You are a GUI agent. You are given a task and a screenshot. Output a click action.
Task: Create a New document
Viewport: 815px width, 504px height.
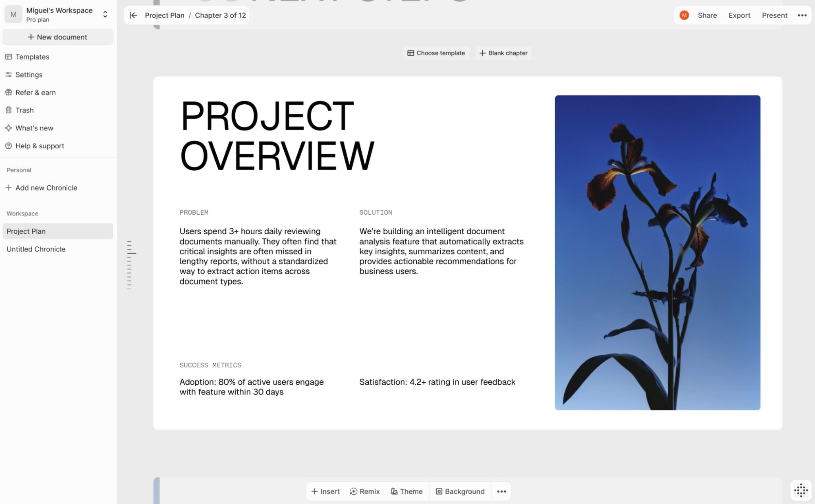coord(57,37)
